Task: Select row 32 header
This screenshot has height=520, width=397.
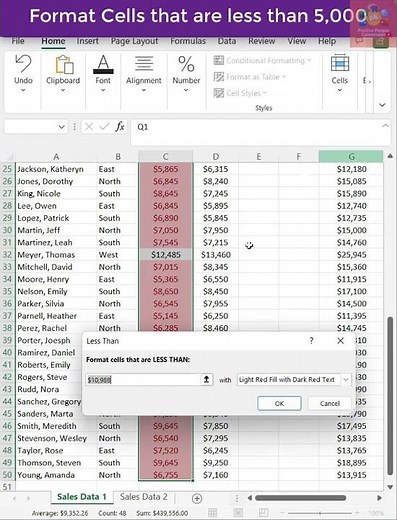Action: click(x=7, y=255)
